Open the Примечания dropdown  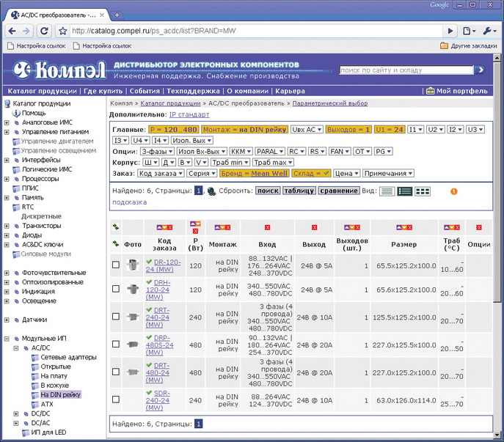tap(388, 173)
